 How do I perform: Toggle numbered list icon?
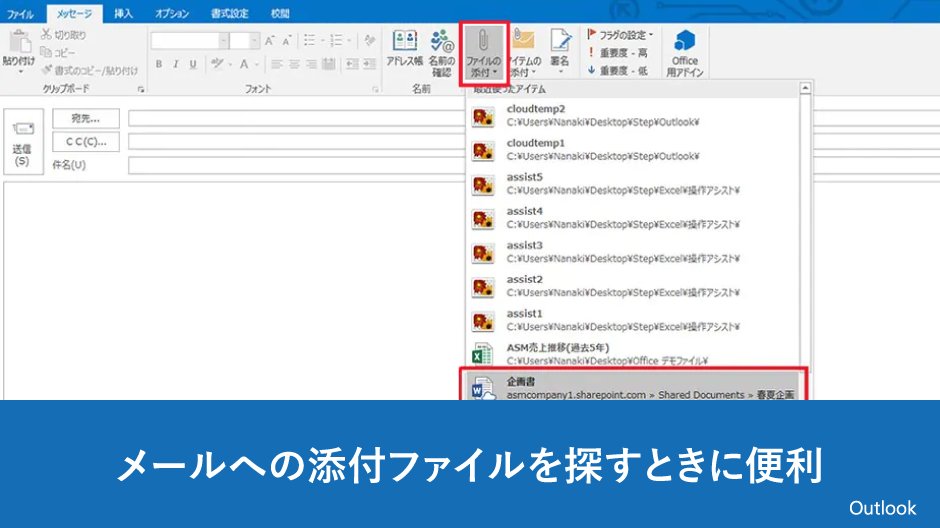339,40
